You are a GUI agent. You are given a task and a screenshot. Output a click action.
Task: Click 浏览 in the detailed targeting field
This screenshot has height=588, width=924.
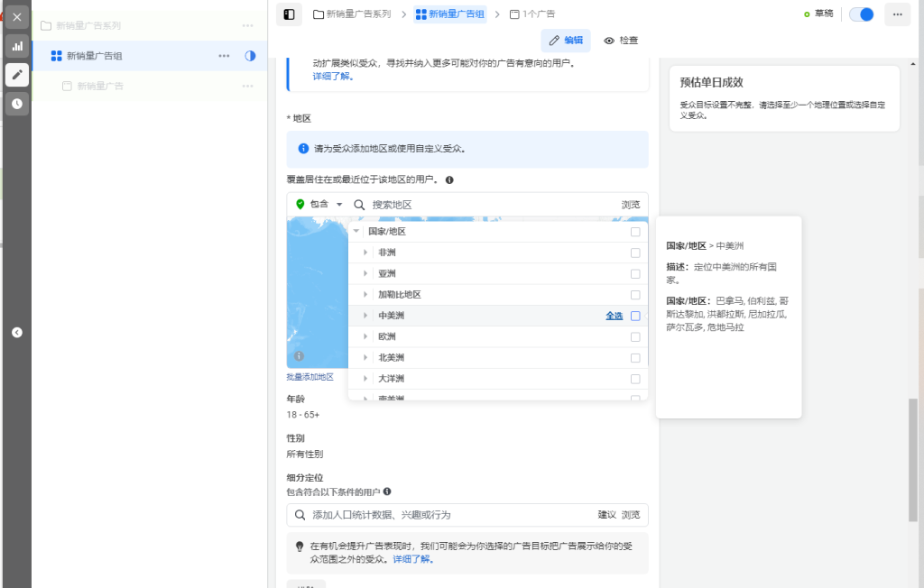click(x=631, y=515)
